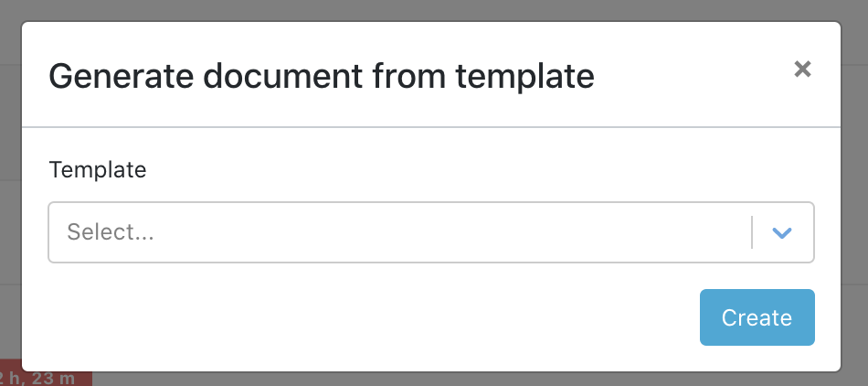Click the vertical separator beside the chevron
Screen dimensions: 868x386
coord(751,232)
